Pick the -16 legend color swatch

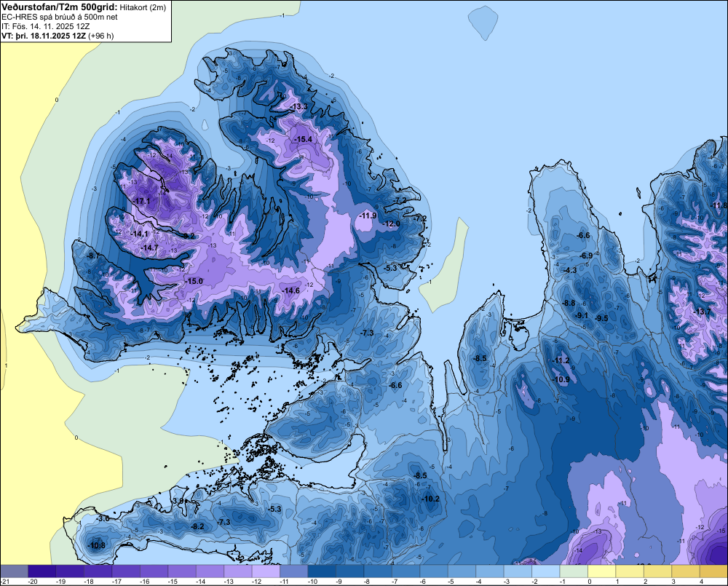[154, 571]
